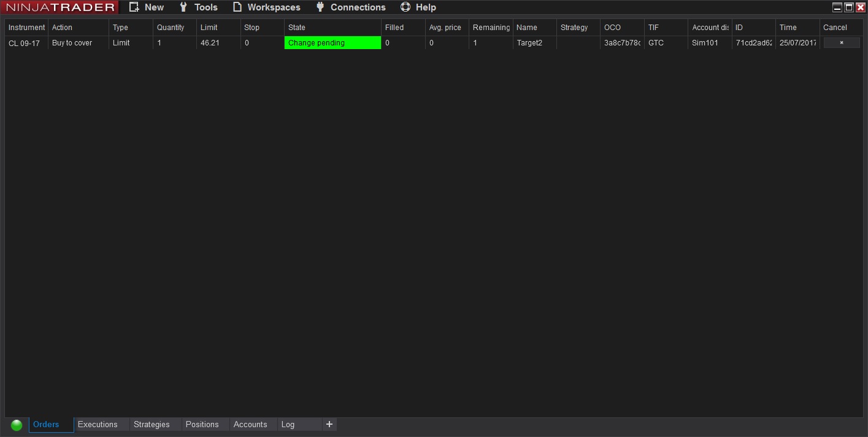Click the 46.21 limit price cell
Viewport: 868px width, 437px height.
point(218,43)
